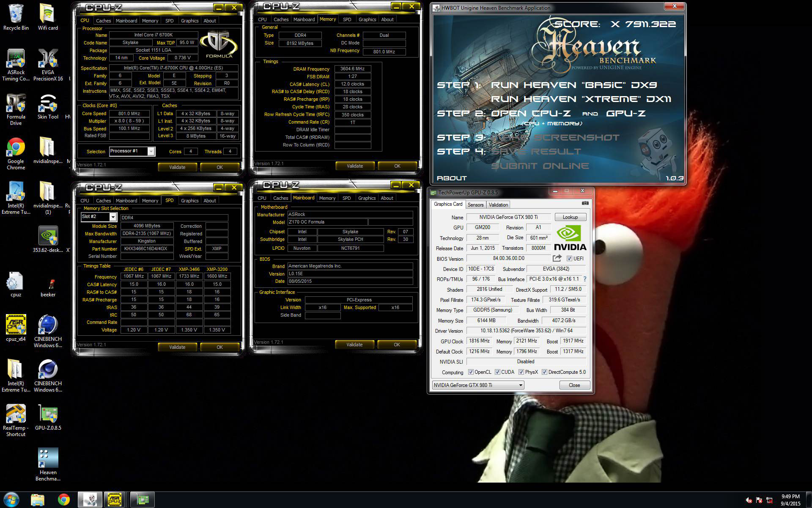Open the Slot #2 memory slot dropdown
Viewport: 812px width, 508px height.
point(113,217)
